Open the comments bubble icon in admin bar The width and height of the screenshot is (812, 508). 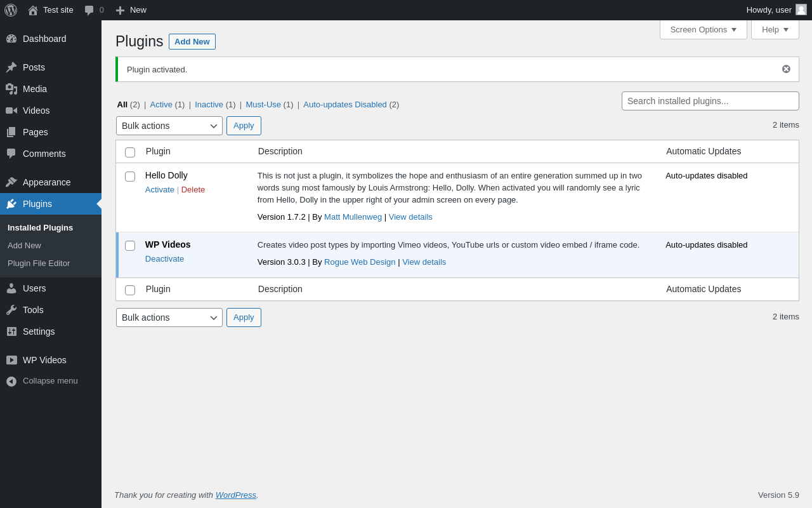click(x=89, y=10)
